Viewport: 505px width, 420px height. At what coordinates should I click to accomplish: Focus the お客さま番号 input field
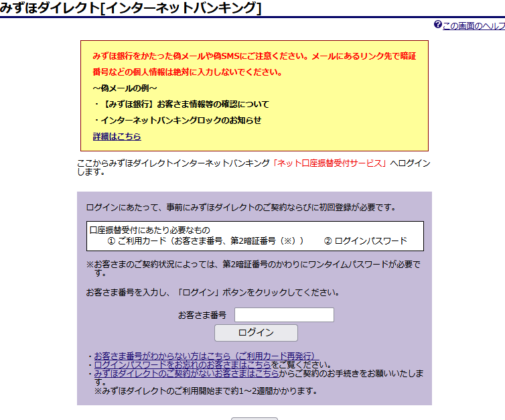tap(284, 315)
